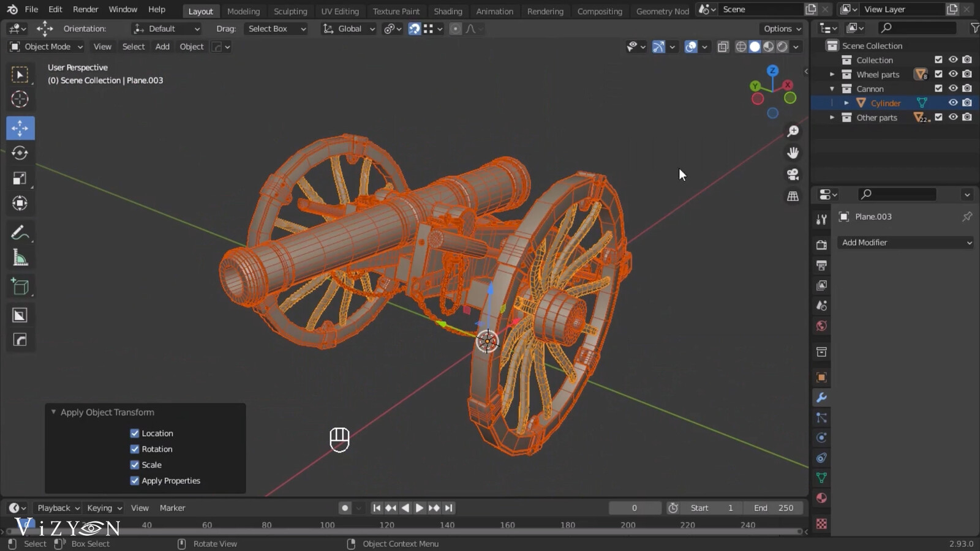
Task: Open the Drag Select Box dropdown
Action: coord(276,29)
